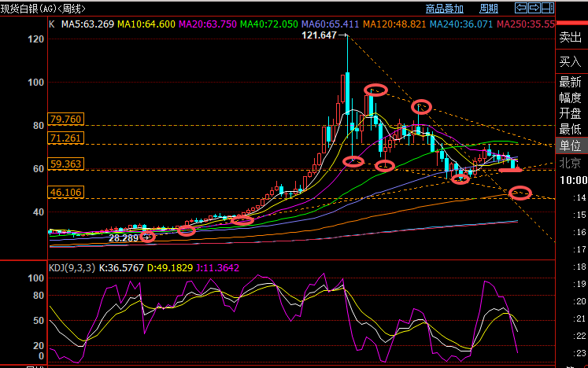Click the MA5:63.269 indicator label

point(87,24)
